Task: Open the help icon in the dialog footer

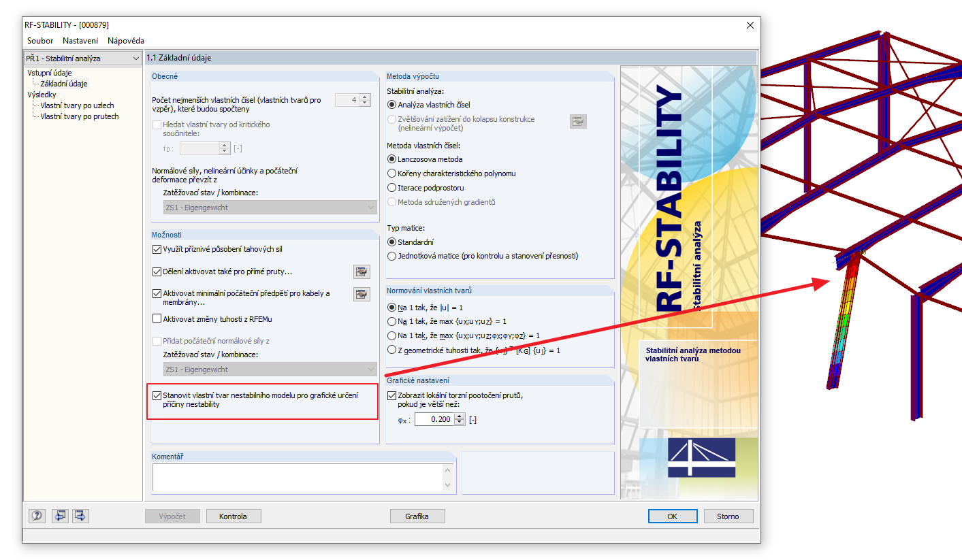Action: coord(37,516)
